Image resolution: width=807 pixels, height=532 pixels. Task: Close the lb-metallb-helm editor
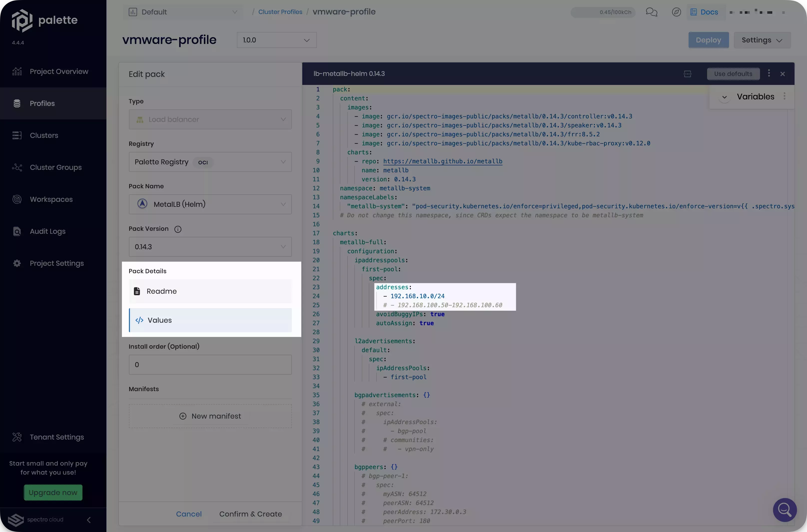tap(783, 74)
